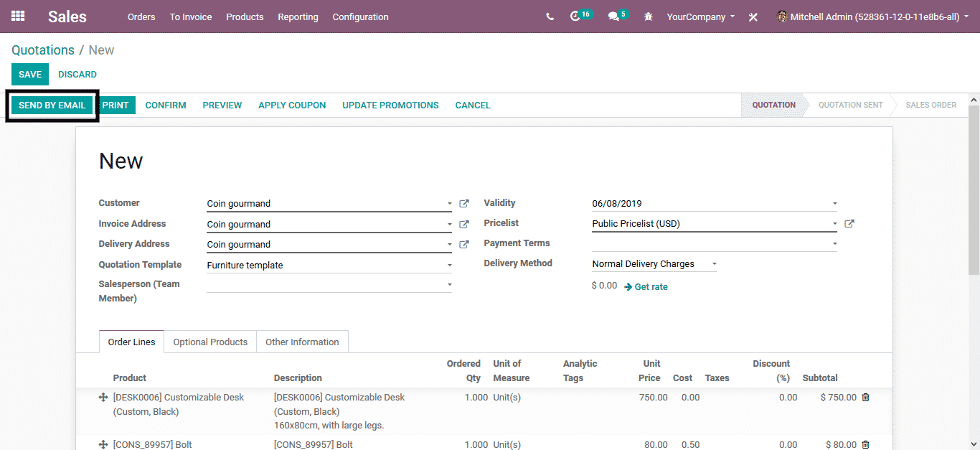Open external link beside Pricelist field
980x450 pixels.
[849, 224]
